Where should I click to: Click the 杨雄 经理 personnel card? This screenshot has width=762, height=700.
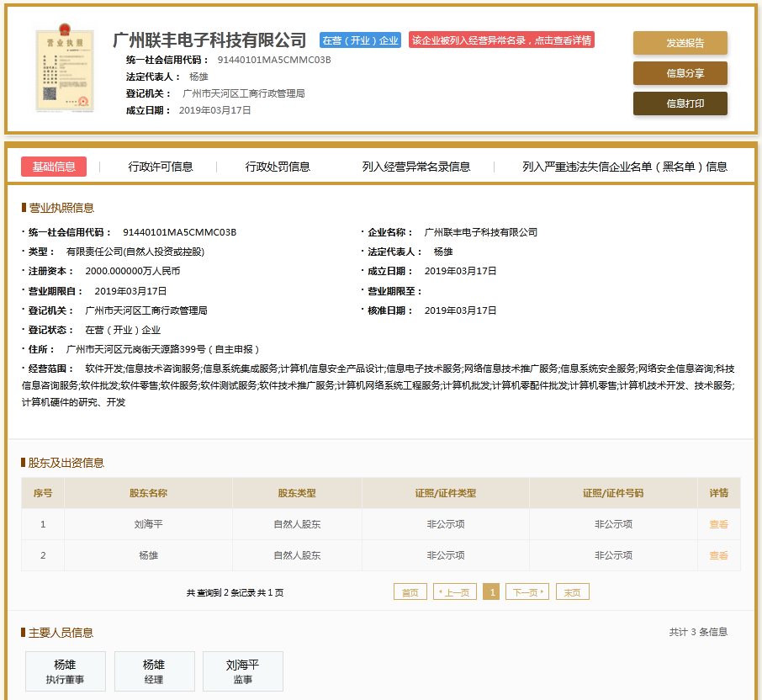click(x=154, y=671)
